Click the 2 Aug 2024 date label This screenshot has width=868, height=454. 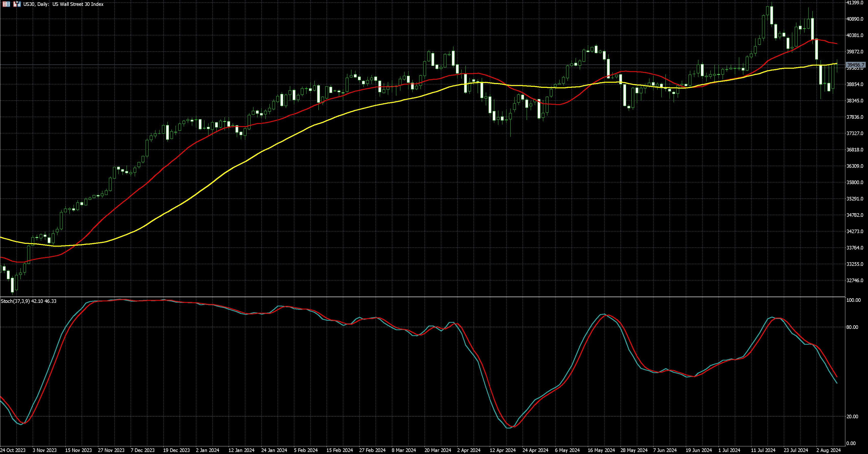[828, 450]
